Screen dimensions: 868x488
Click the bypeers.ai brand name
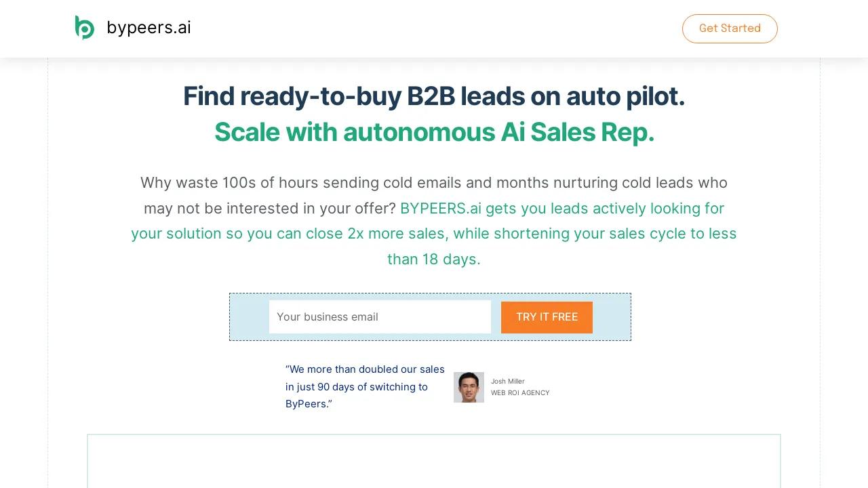pyautogui.click(x=149, y=28)
